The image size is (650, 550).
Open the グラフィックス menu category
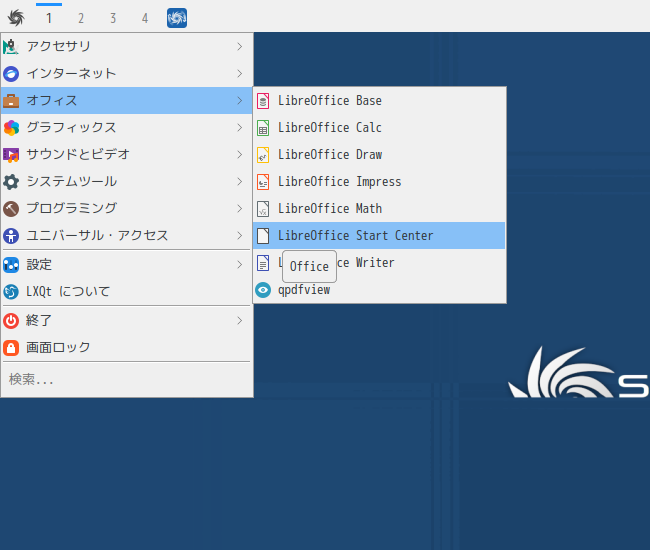click(126, 128)
